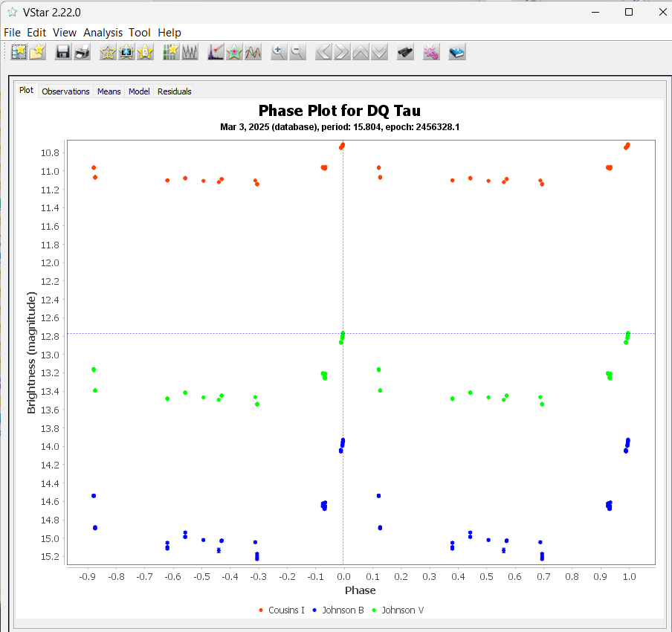The height and width of the screenshot is (632, 672).
Task: Open the Help menu
Action: pyautogui.click(x=169, y=33)
